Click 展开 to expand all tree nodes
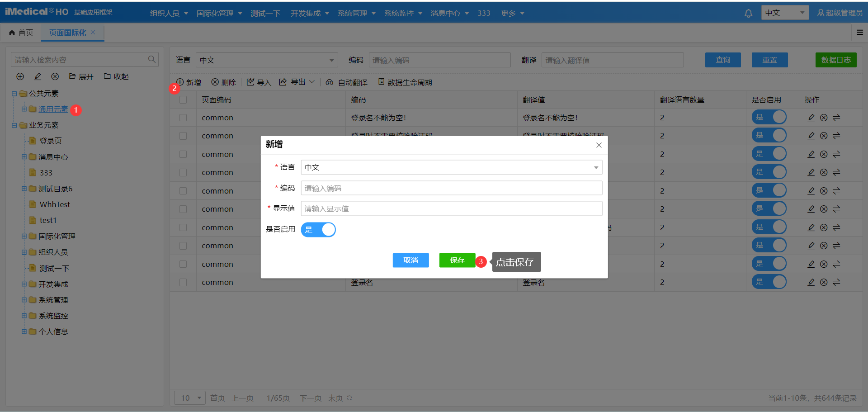 (81, 76)
